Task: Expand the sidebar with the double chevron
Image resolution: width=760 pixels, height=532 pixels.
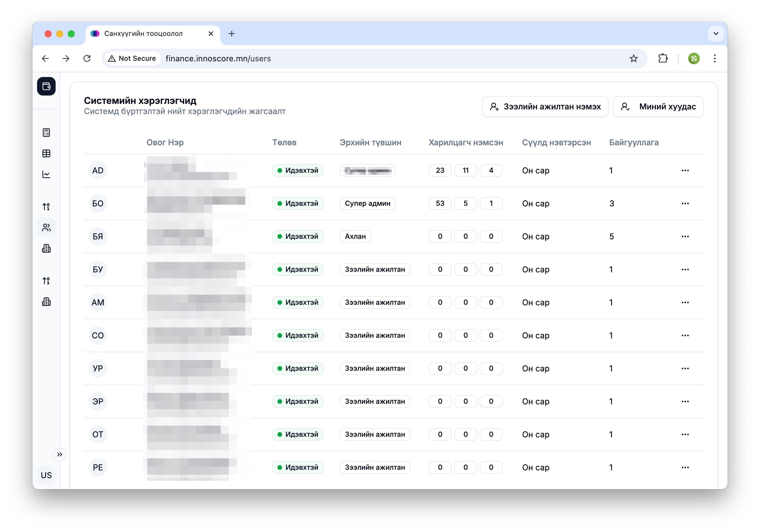Action: pyautogui.click(x=60, y=454)
